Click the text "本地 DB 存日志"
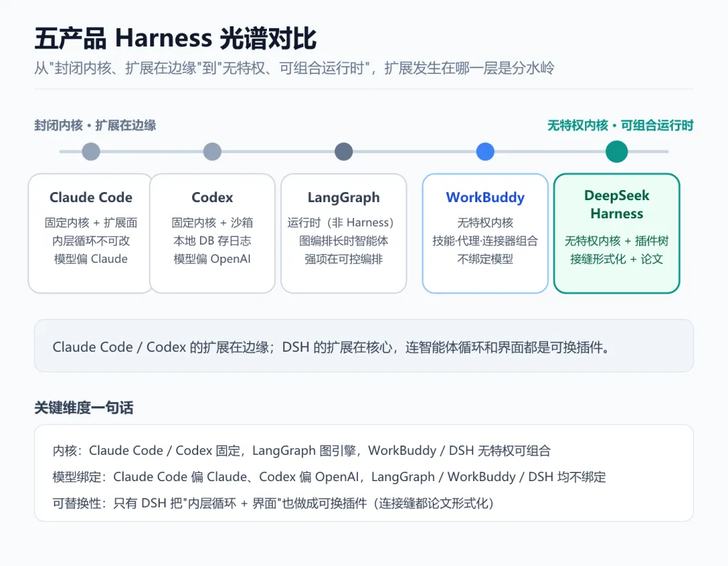Viewport: 728px width, 566px height. click(x=212, y=241)
